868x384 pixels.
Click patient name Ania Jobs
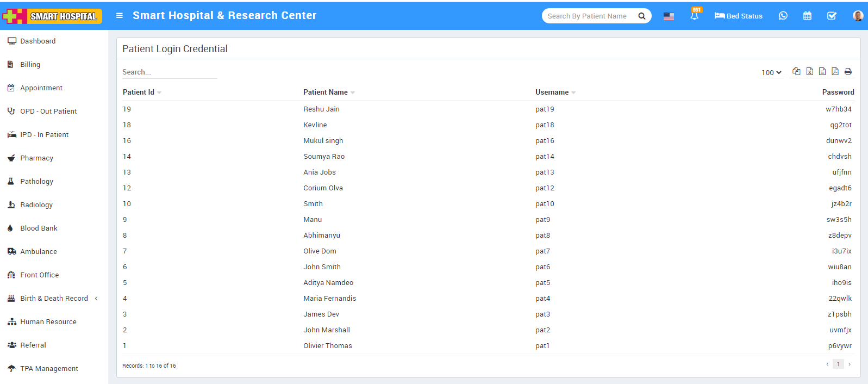pos(320,172)
